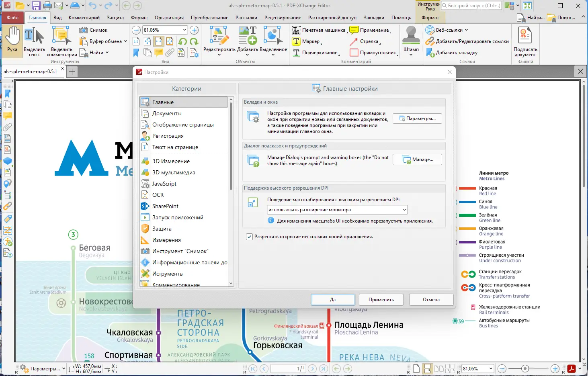This screenshot has height=376, width=588.
Task: Toggle allow multiple application instances checkbox
Action: (x=249, y=237)
